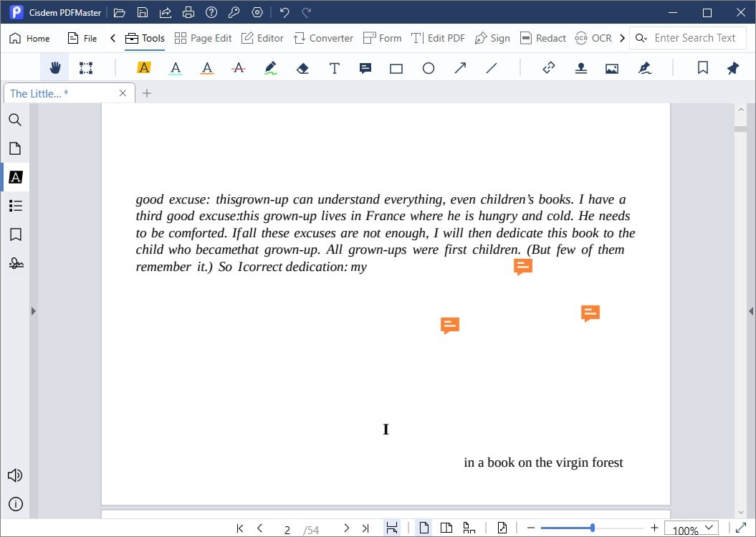This screenshot has height=537, width=756.
Task: Click the speaker read-aloud icon
Action: click(x=15, y=475)
